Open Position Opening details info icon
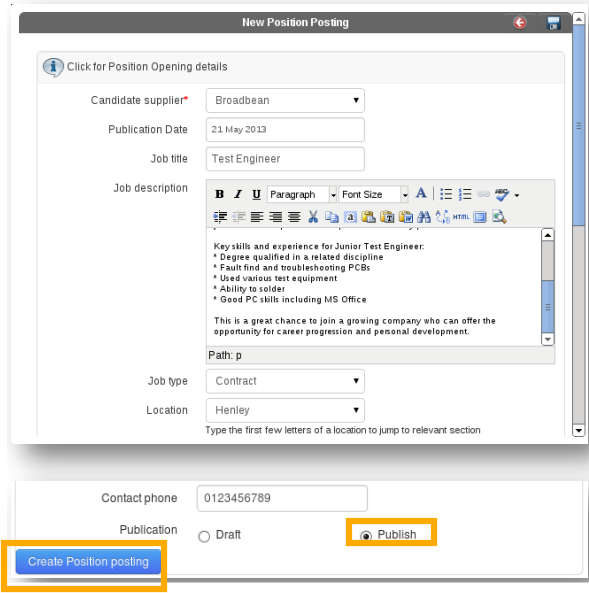This screenshot has width=589, height=593. (x=53, y=67)
